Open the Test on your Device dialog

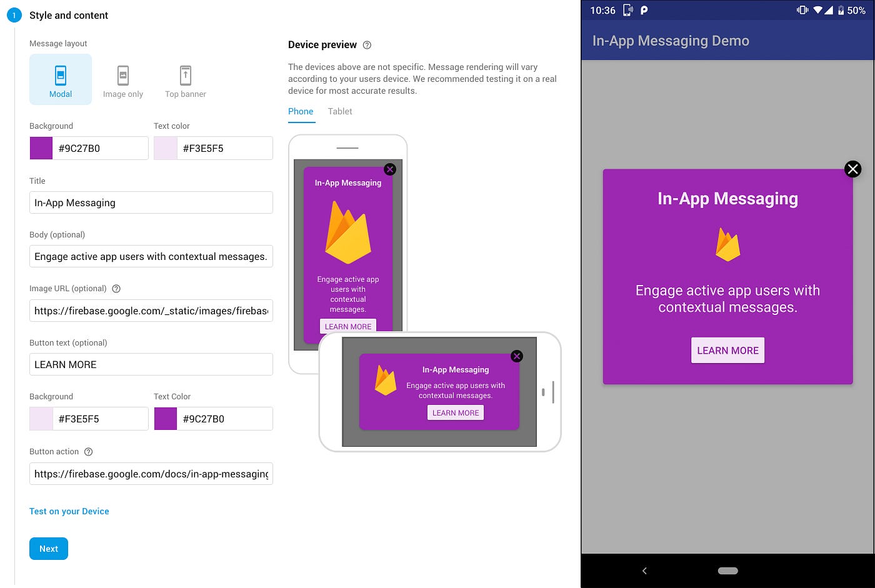(x=69, y=511)
